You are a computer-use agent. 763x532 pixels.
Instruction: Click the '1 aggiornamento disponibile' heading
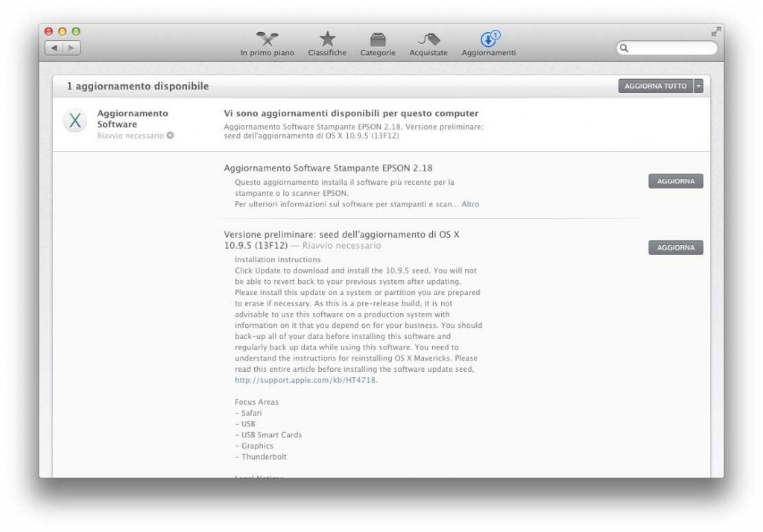click(x=138, y=86)
